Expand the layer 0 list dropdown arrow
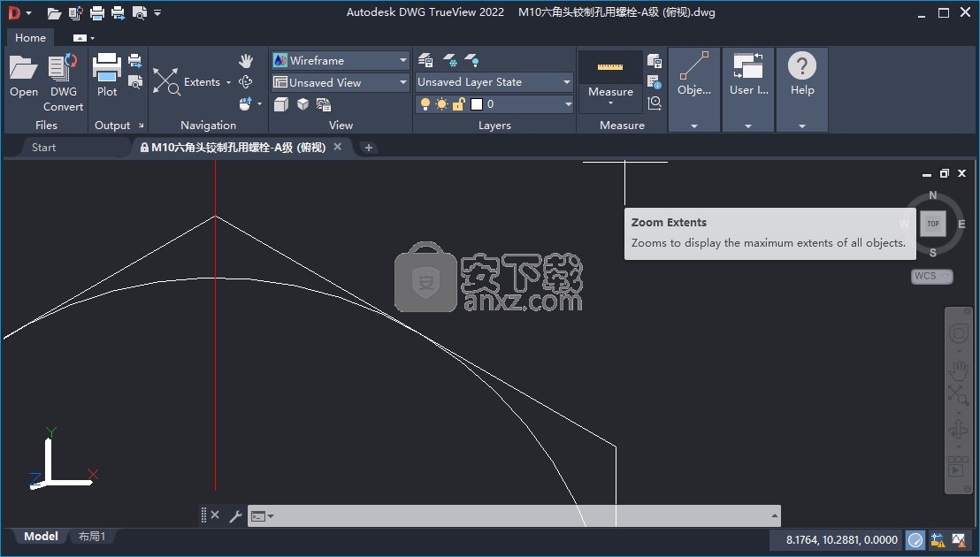 click(568, 103)
